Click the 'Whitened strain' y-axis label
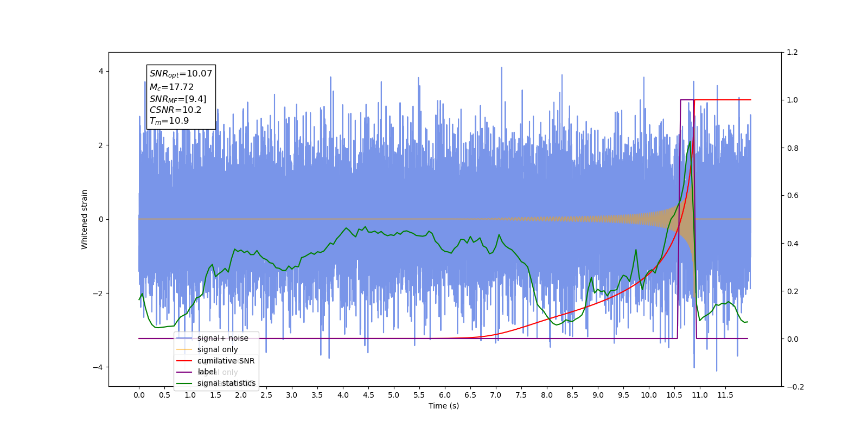This screenshot has width=868, height=434. pyautogui.click(x=84, y=219)
